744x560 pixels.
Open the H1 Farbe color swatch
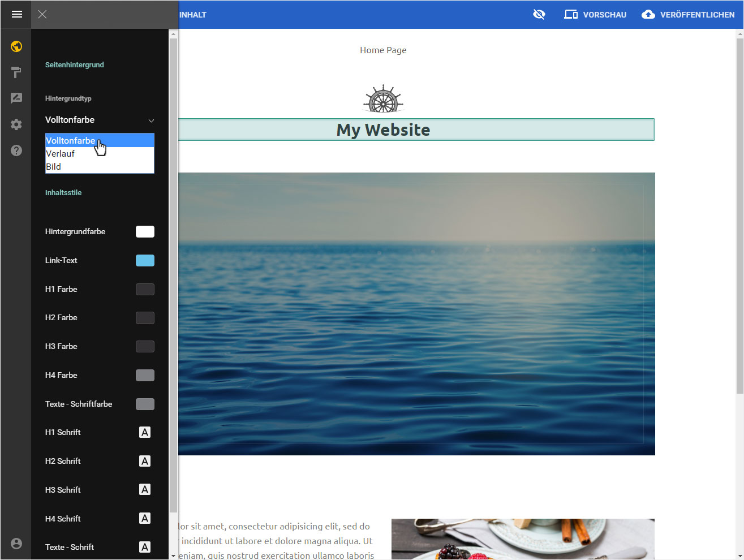tap(145, 289)
